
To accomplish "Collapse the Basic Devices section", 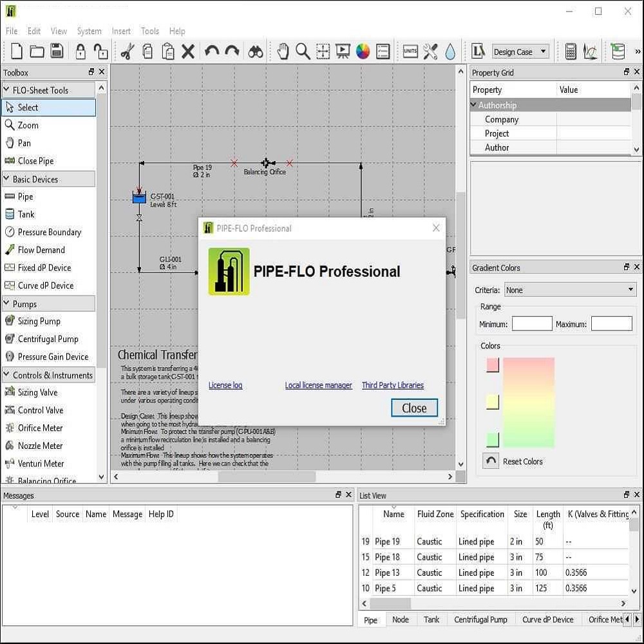I will click(x=6, y=178).
